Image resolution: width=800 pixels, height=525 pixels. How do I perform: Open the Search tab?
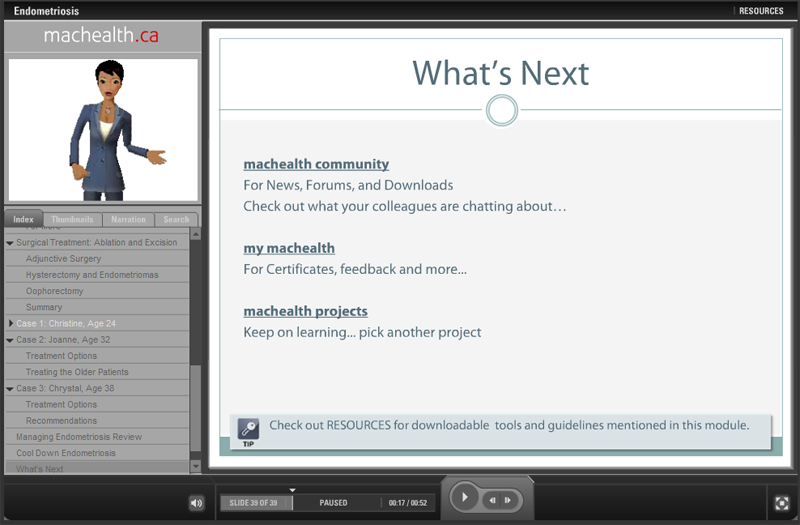176,219
